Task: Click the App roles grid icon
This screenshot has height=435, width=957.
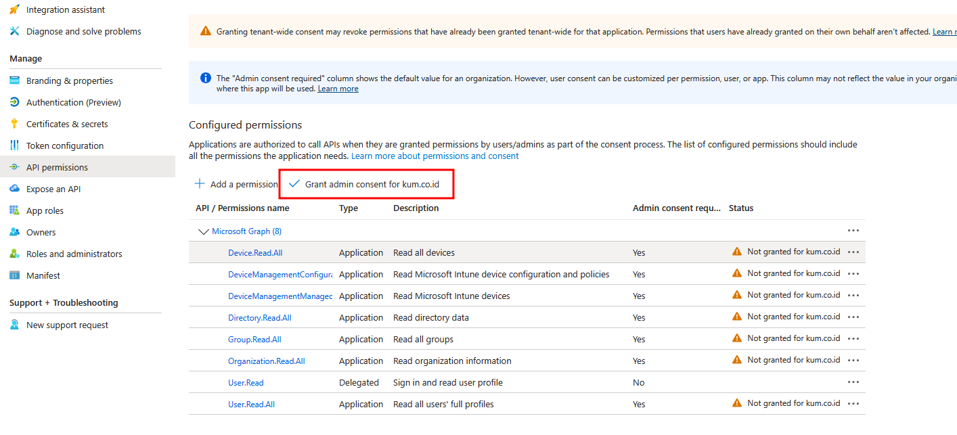Action: (15, 210)
